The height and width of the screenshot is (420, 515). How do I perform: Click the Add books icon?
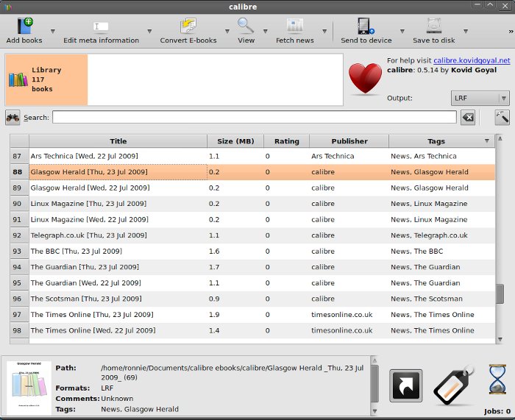coord(25,26)
